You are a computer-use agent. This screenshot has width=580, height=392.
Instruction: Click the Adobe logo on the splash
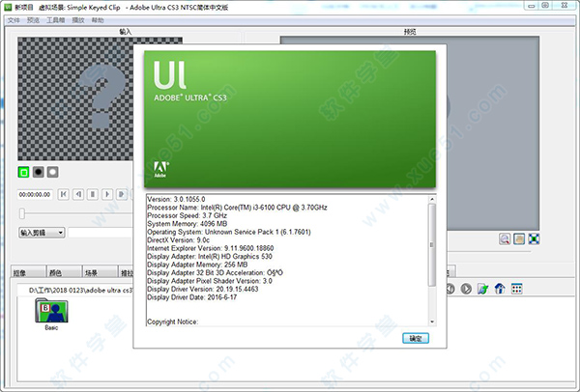point(160,170)
